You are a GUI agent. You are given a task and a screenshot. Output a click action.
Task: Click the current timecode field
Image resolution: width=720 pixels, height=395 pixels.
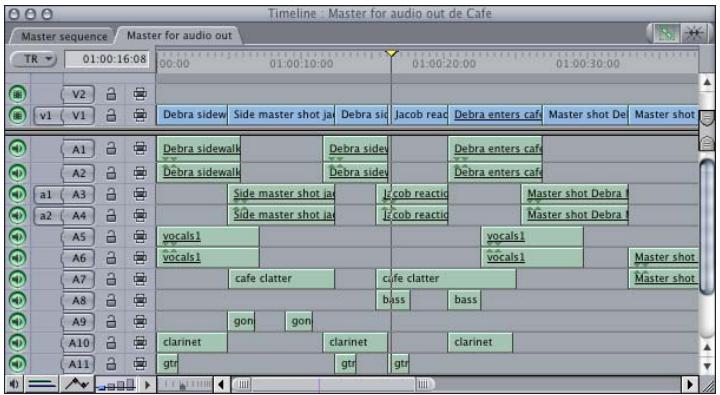[107, 60]
